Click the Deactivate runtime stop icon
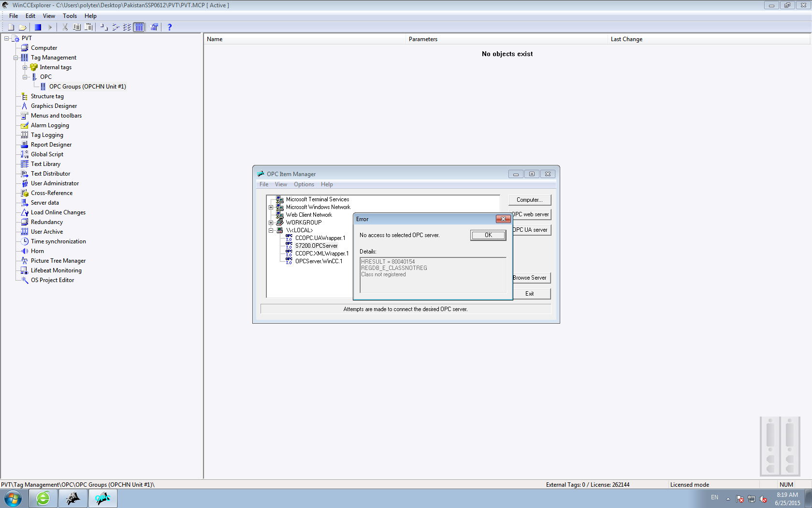This screenshot has height=508, width=812. (38, 28)
